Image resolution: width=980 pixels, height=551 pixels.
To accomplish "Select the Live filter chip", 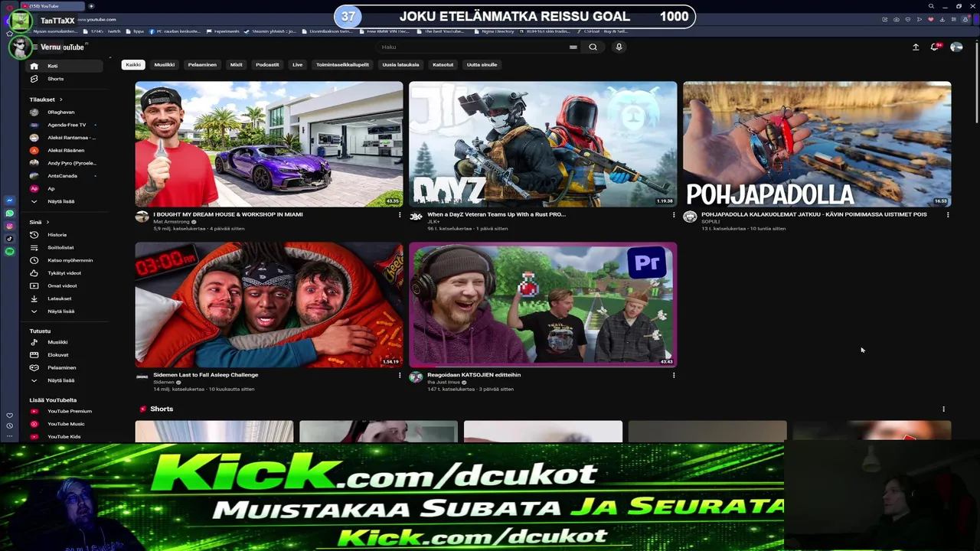I will (298, 64).
